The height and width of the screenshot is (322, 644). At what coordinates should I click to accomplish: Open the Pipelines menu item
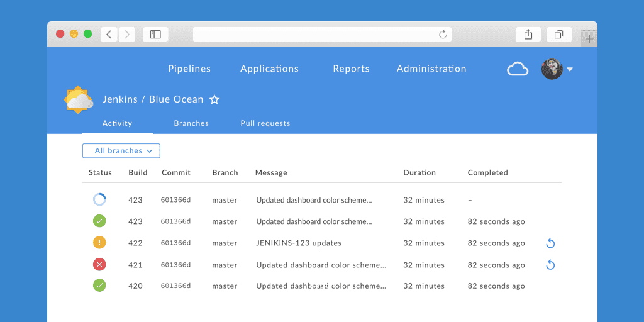point(189,69)
